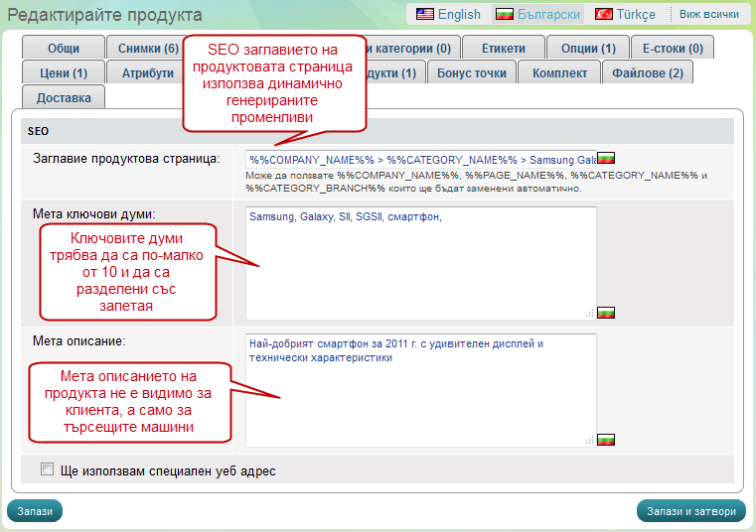Image resolution: width=756 pixels, height=532 pixels.
Task: Switch language to Türkçe
Action: click(x=625, y=14)
